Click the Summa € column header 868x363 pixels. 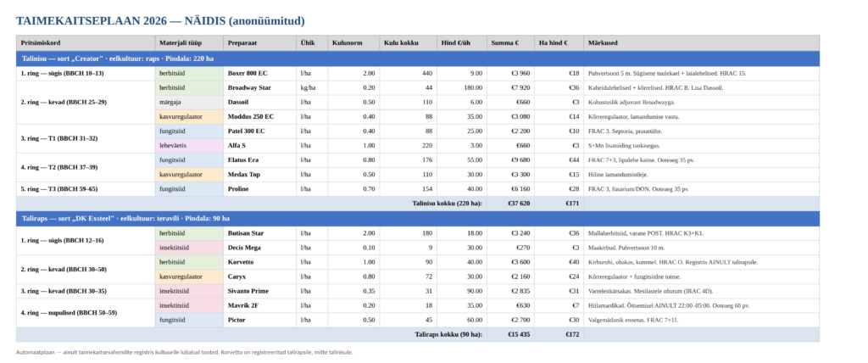(510, 42)
